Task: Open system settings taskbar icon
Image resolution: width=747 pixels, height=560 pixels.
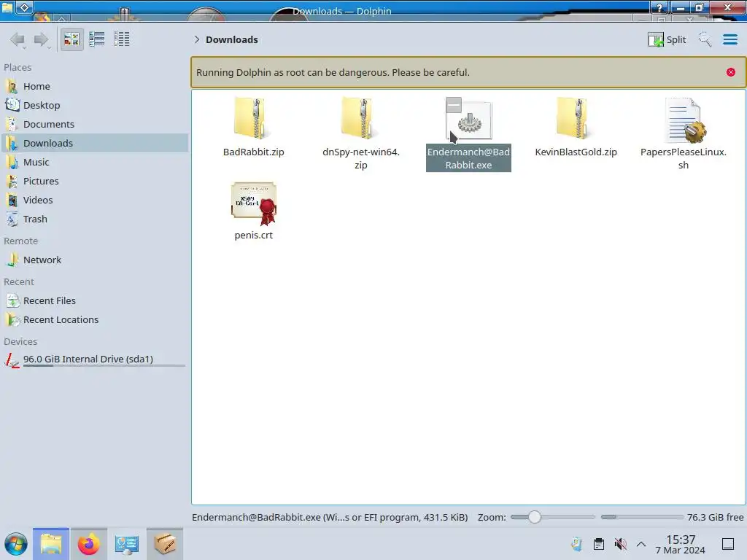Action: (x=127, y=544)
